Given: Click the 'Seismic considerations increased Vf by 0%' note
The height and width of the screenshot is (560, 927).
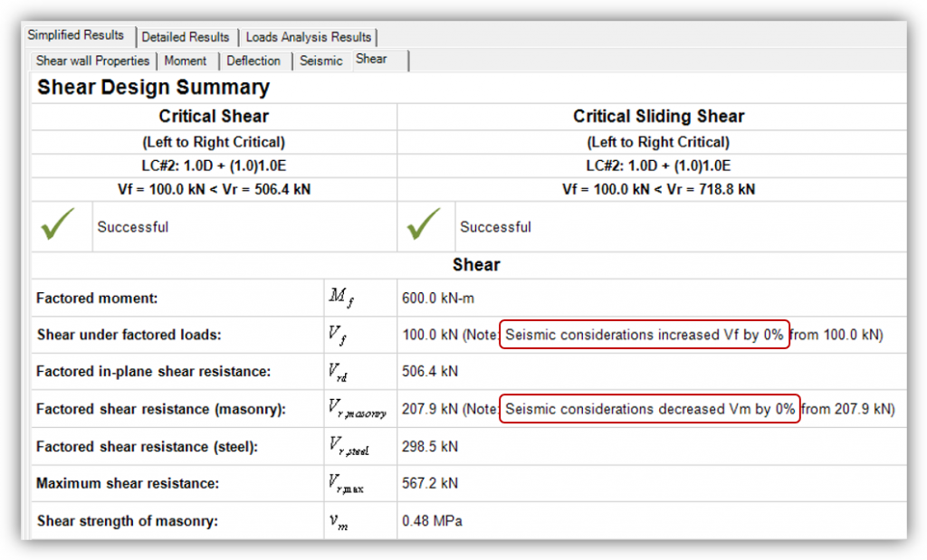Looking at the screenshot, I should 644,335.
